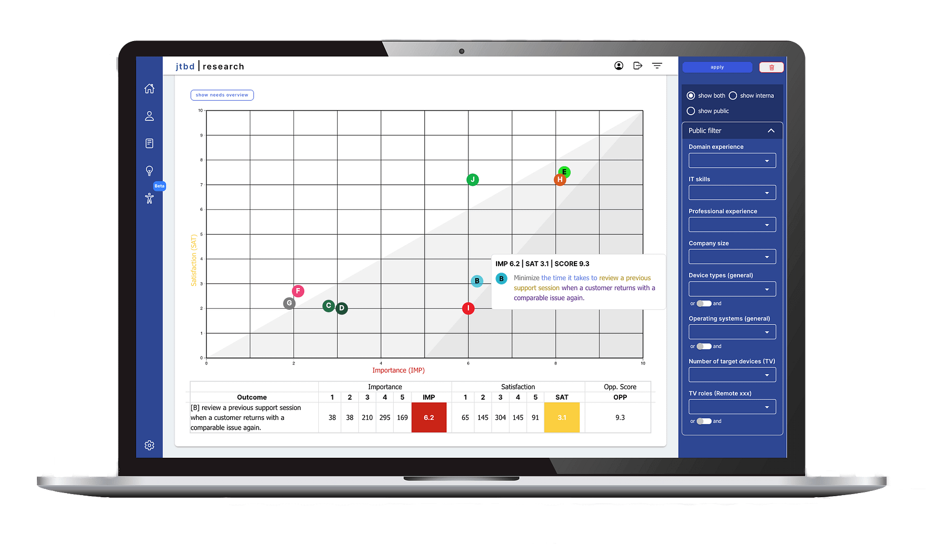The image size is (926, 560).
Task: Open the filter icon in the top bar
Action: pos(657,65)
